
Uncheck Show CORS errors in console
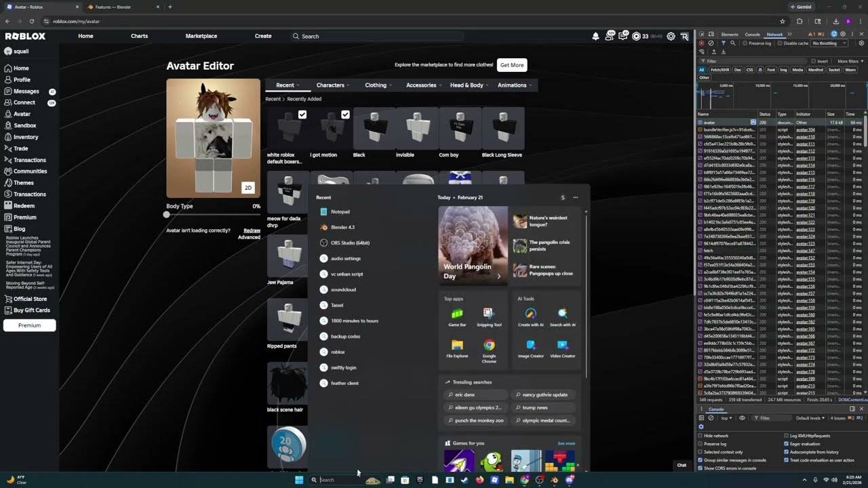click(701, 468)
